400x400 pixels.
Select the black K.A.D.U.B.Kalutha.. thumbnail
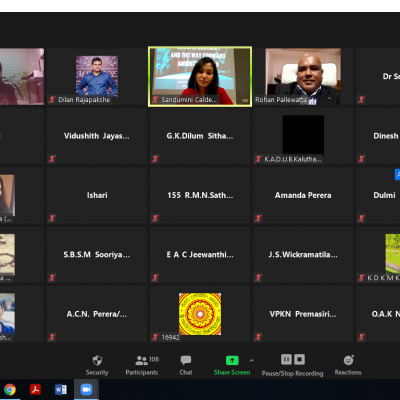pos(303,135)
